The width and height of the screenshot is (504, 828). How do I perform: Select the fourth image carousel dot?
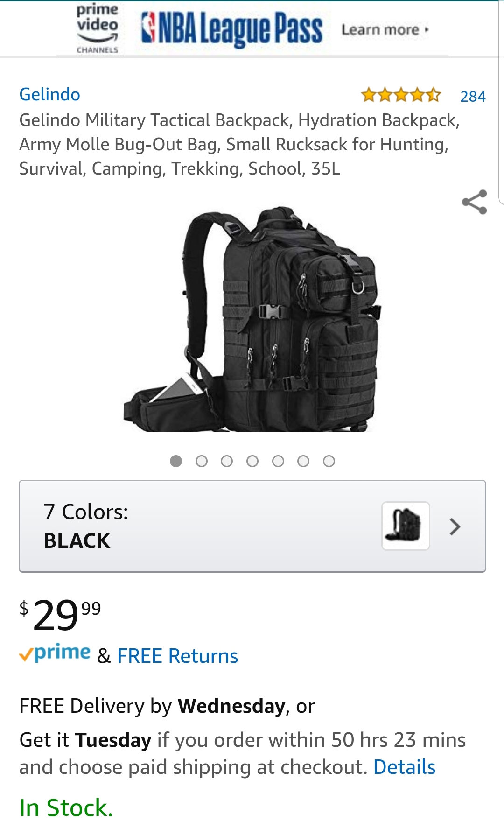point(252,461)
